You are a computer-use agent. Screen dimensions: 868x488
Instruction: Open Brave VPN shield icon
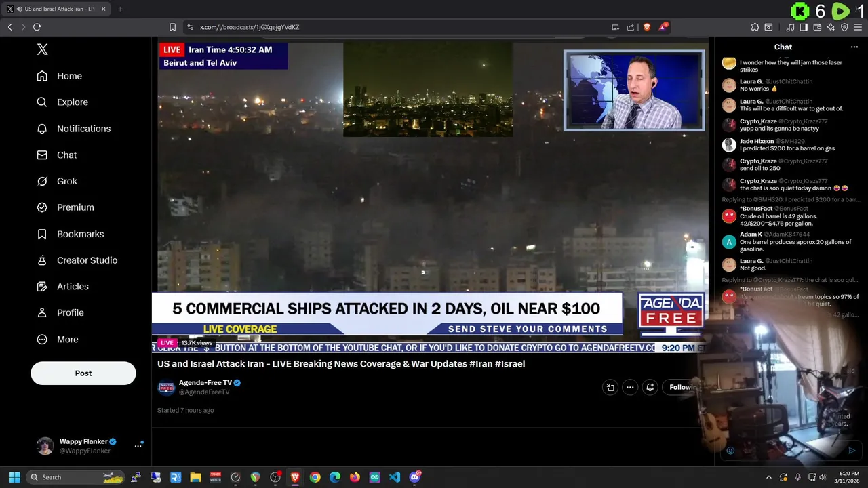pos(844,27)
